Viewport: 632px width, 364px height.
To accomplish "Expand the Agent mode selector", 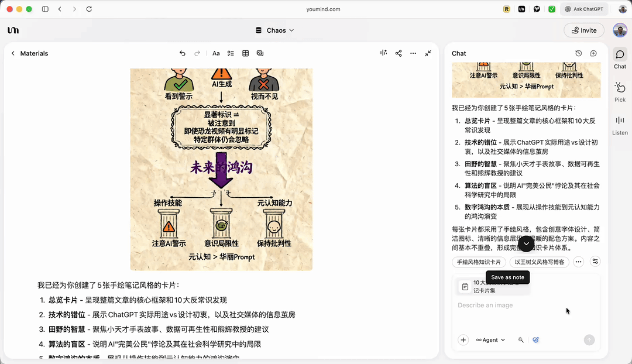I will (490, 340).
